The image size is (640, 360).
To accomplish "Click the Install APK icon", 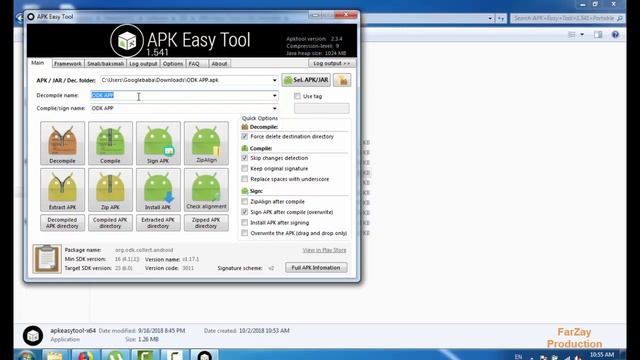I will pyautogui.click(x=158, y=190).
